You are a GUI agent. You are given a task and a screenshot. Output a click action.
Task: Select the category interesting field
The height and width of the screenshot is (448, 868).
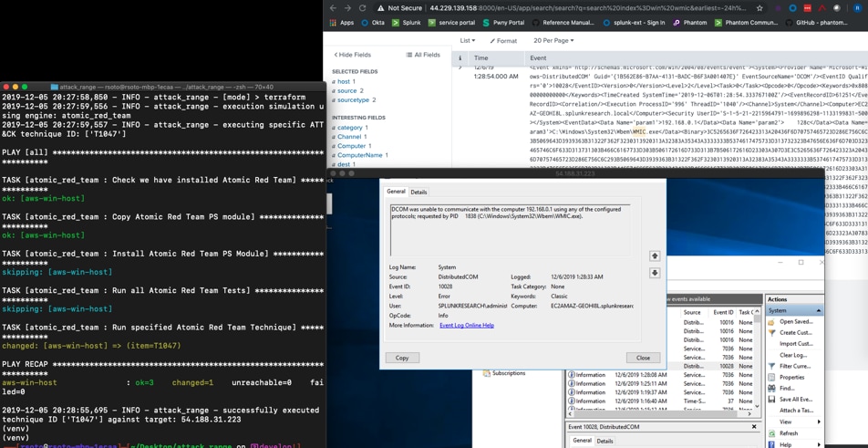(x=350, y=128)
